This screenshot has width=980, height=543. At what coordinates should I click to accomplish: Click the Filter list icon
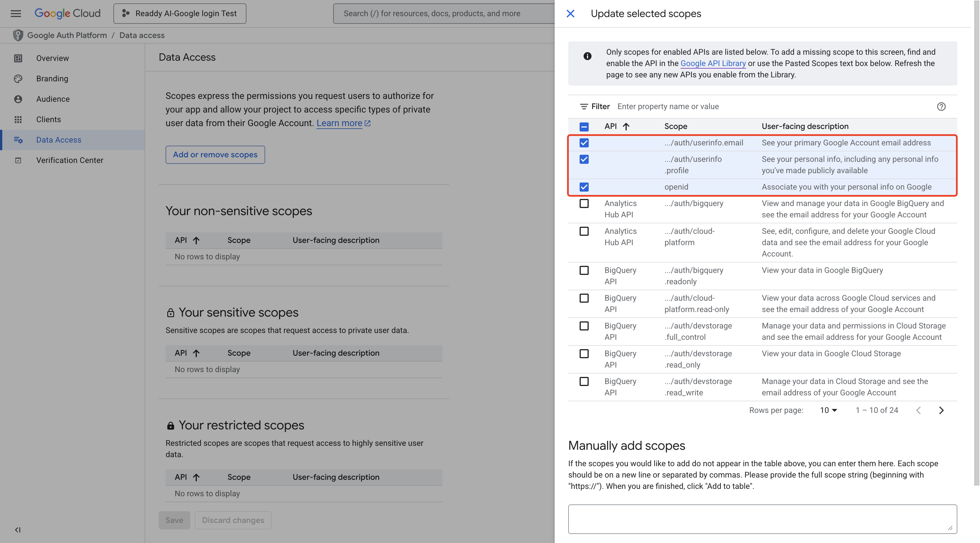point(584,107)
